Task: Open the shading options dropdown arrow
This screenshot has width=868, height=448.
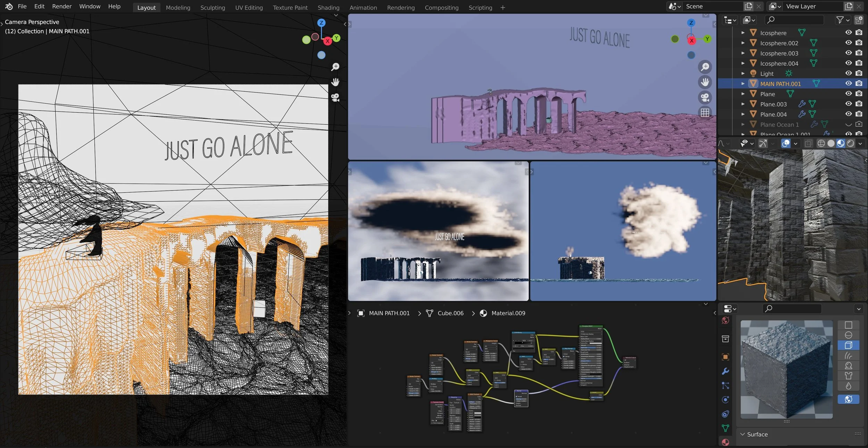Action: (x=860, y=144)
